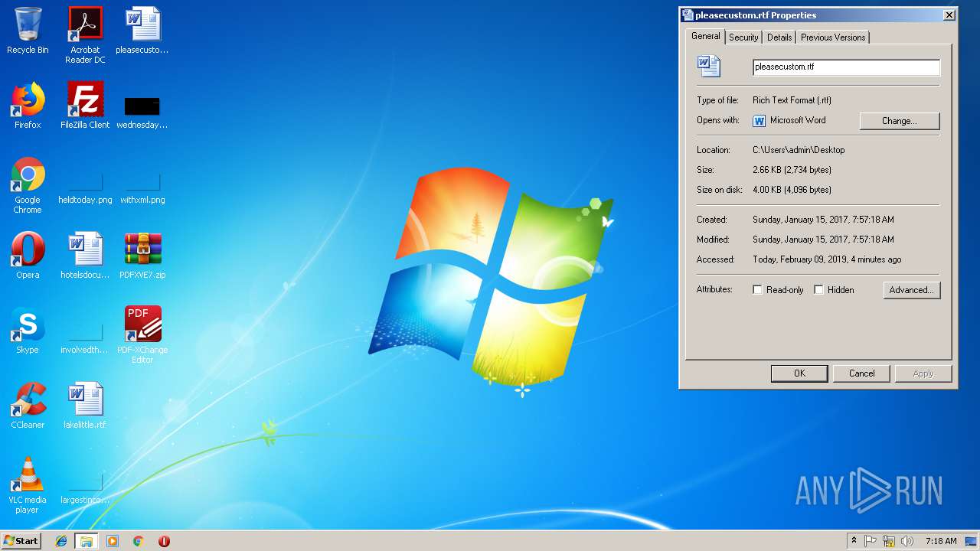Click the volume speaker tray icon

[907, 541]
